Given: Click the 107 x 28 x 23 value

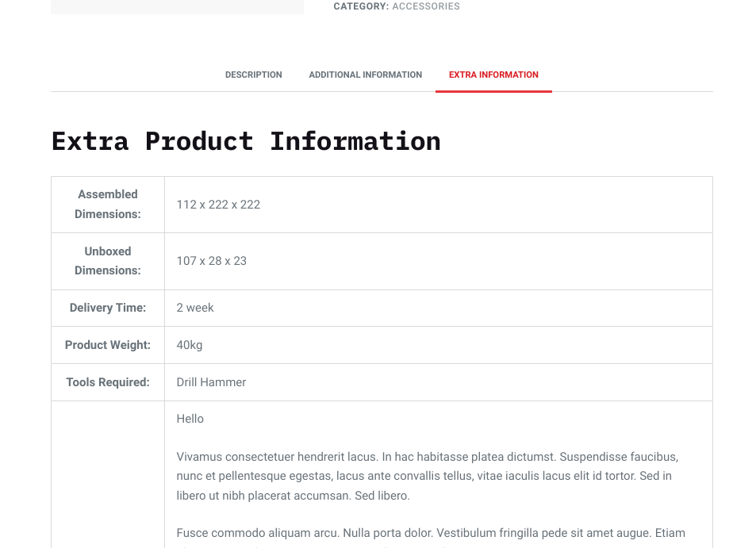Looking at the screenshot, I should point(211,261).
